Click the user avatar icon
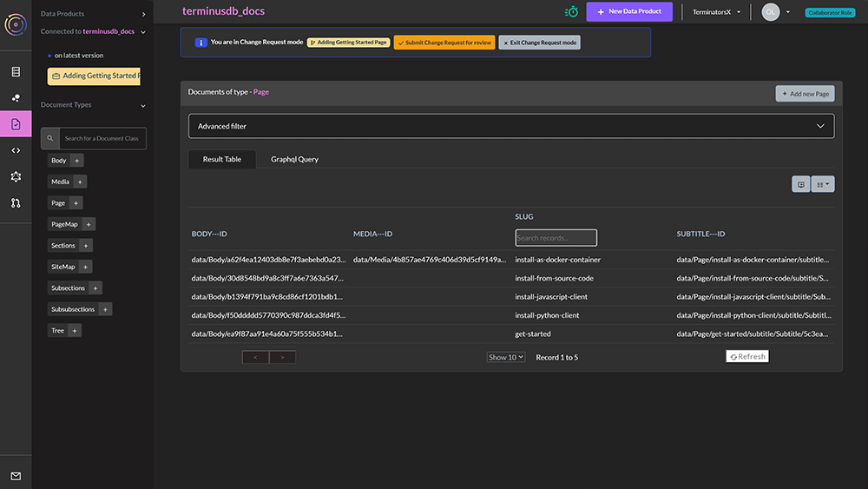 click(x=770, y=11)
